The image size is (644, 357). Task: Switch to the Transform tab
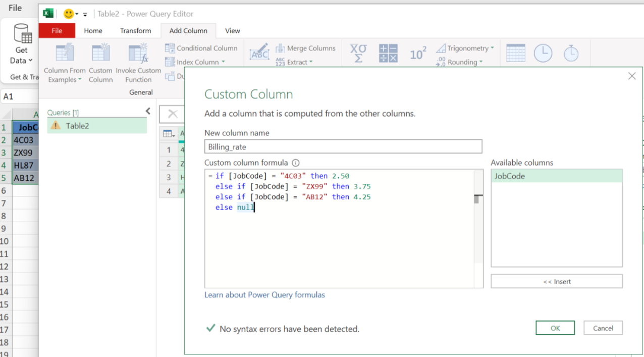click(135, 31)
